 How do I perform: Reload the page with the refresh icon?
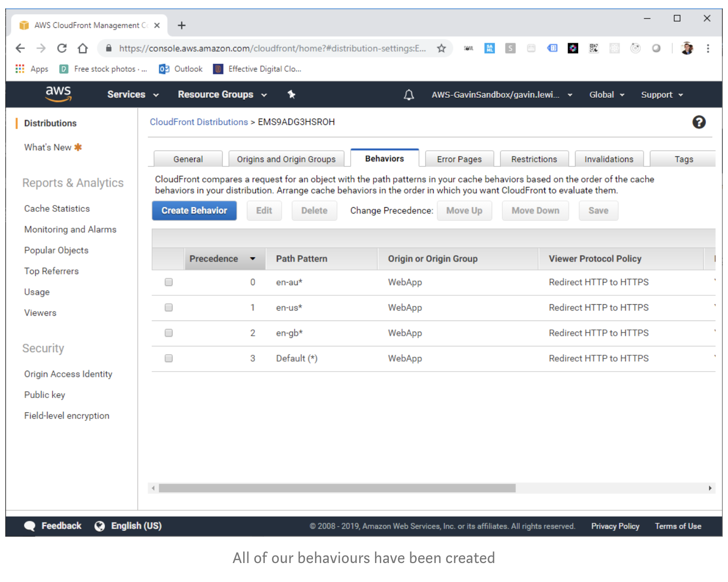tap(62, 48)
